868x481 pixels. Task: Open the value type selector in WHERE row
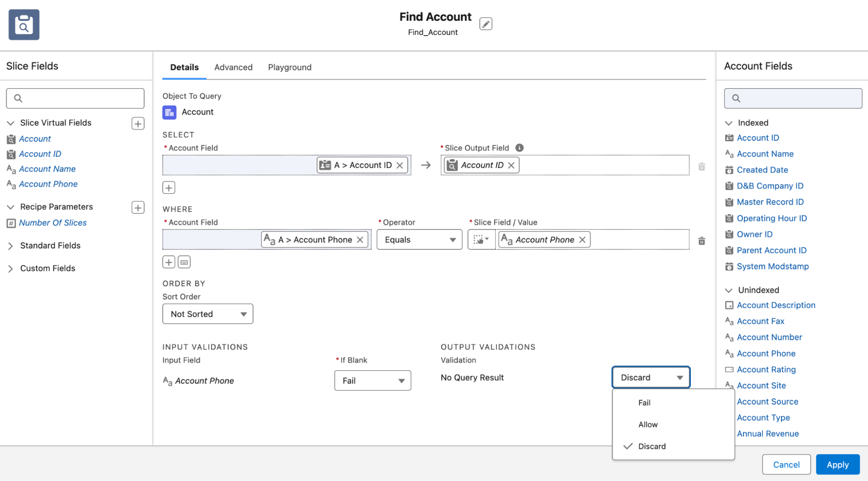click(x=481, y=240)
